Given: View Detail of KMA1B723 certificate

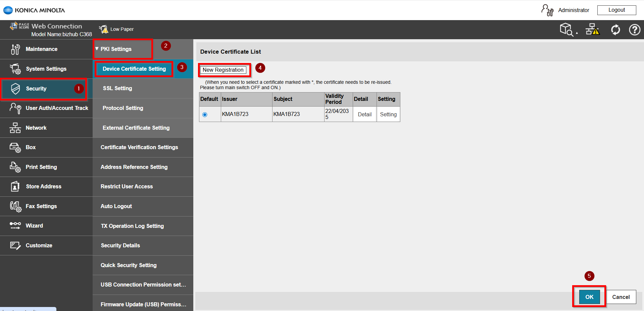Looking at the screenshot, I should tap(364, 115).
